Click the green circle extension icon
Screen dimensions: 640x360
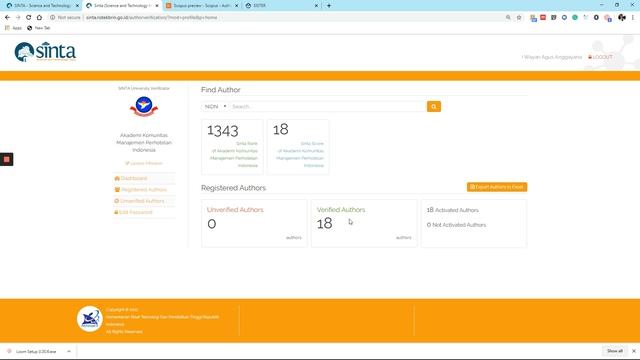coord(575,18)
